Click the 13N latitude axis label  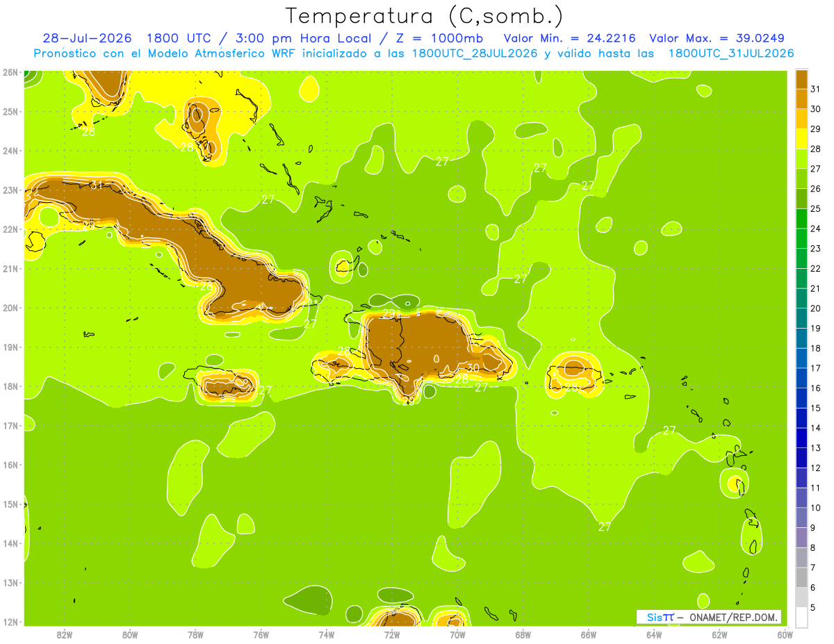tap(10, 583)
